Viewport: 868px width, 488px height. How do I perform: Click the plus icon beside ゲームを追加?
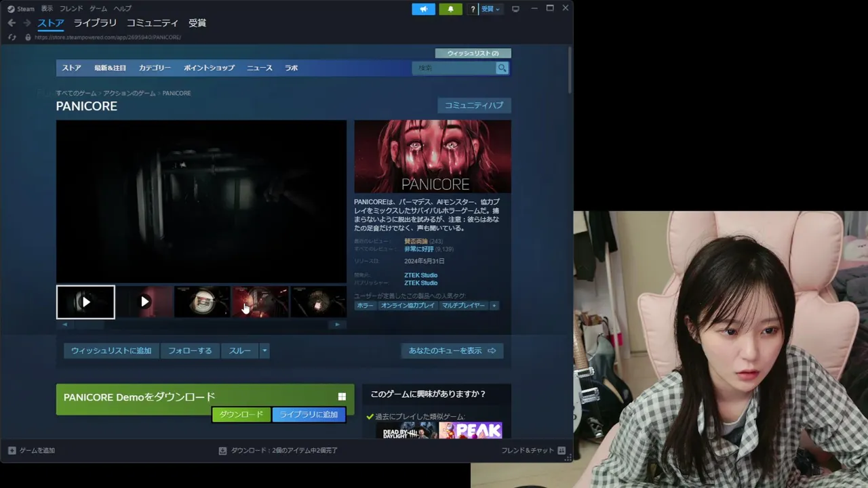tap(12, 450)
